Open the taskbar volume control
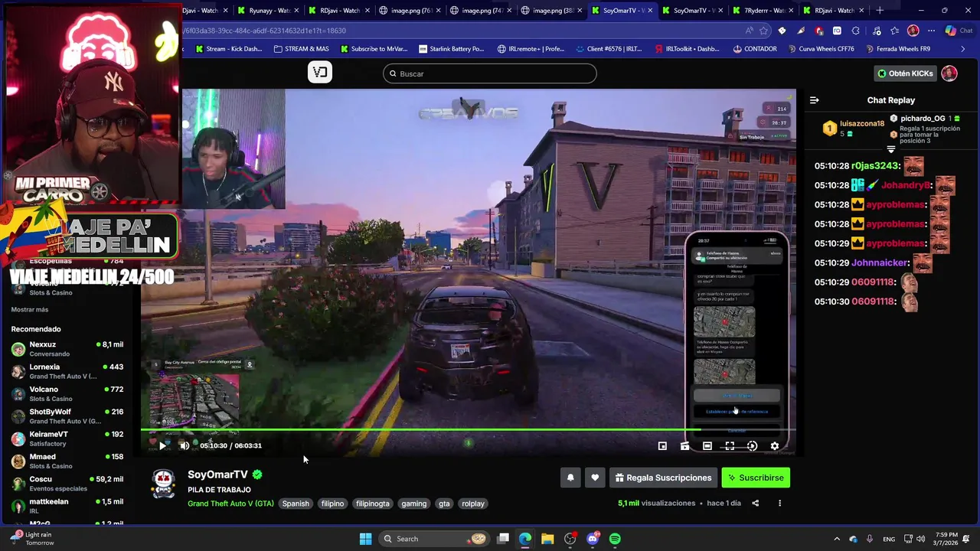The height and width of the screenshot is (551, 980). click(920, 539)
